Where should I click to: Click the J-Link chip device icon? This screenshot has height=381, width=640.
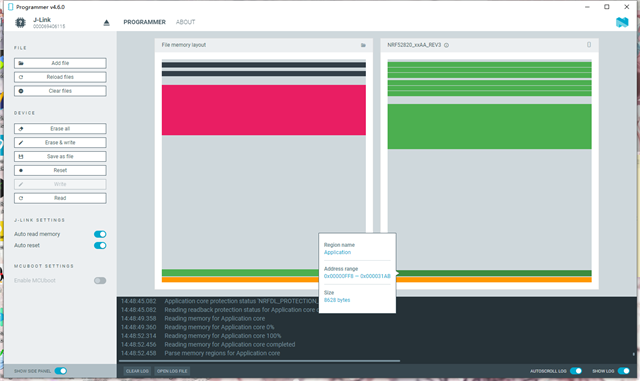point(20,22)
